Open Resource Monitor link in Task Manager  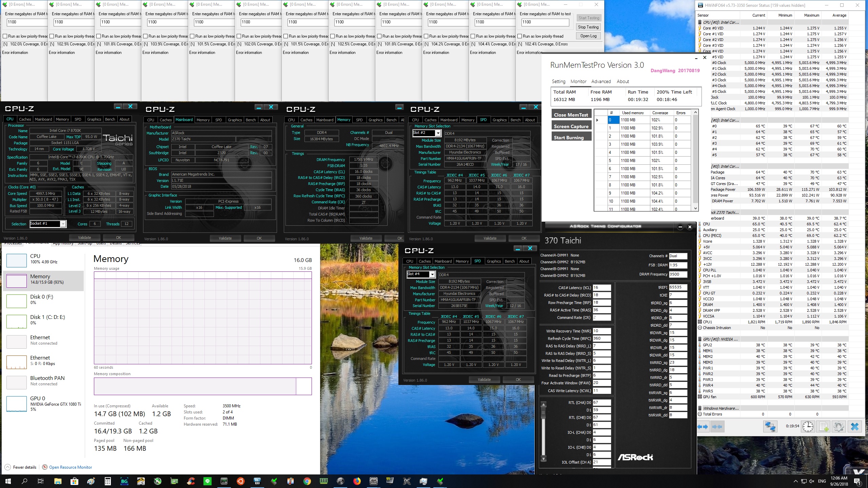pos(70,467)
